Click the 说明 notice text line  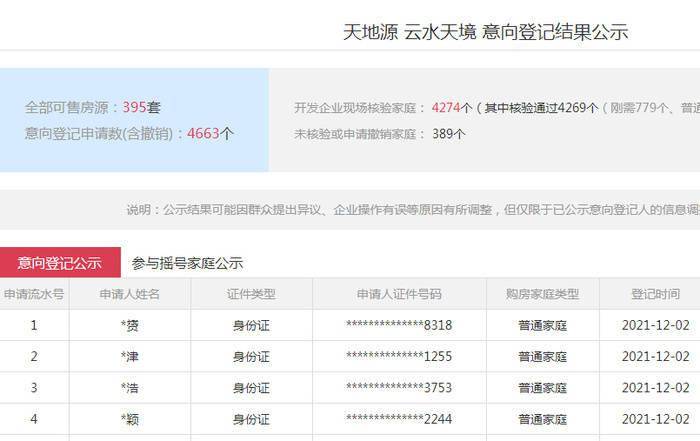click(x=413, y=210)
